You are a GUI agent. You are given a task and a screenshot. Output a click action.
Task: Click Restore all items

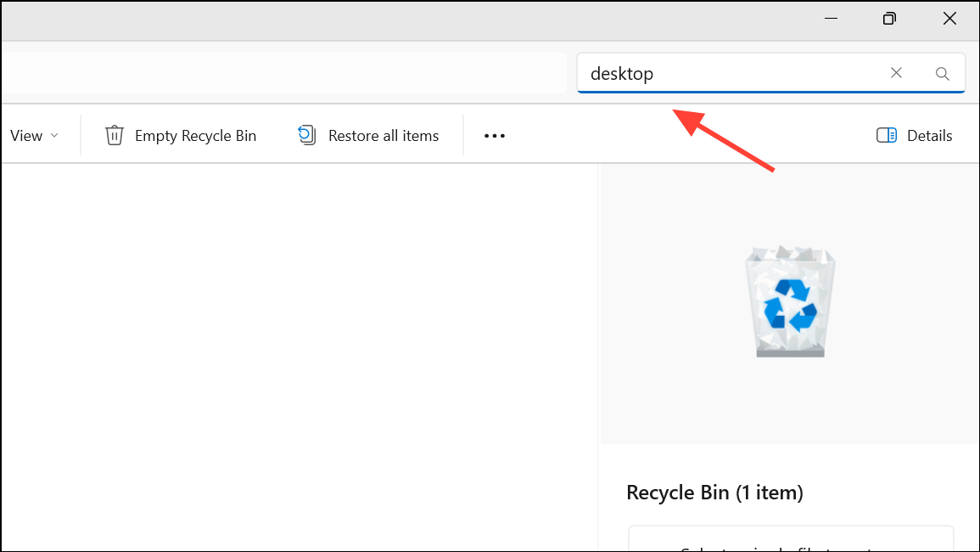coord(368,136)
